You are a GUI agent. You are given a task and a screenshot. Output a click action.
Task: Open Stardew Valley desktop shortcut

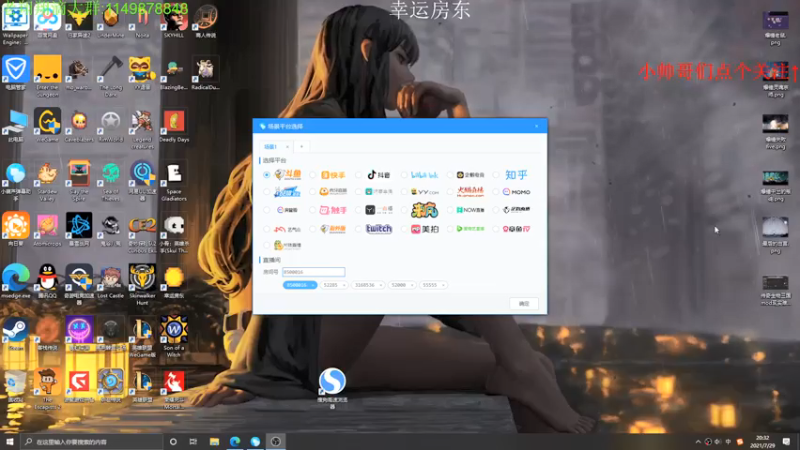pyautogui.click(x=47, y=181)
